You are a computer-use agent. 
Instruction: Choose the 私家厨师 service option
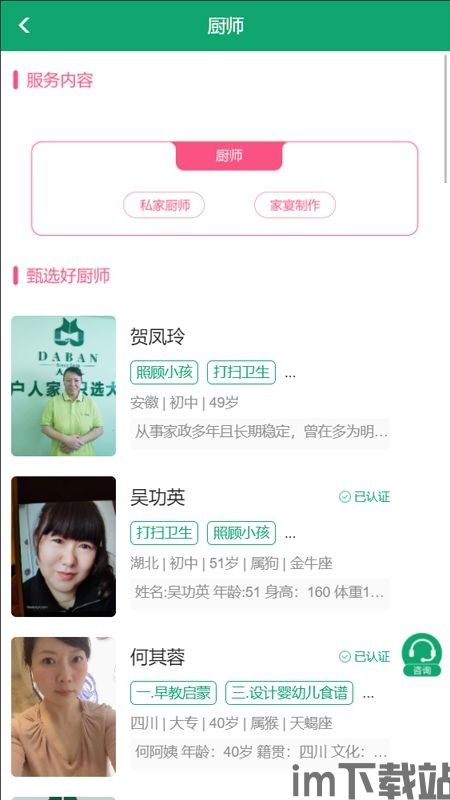point(164,205)
